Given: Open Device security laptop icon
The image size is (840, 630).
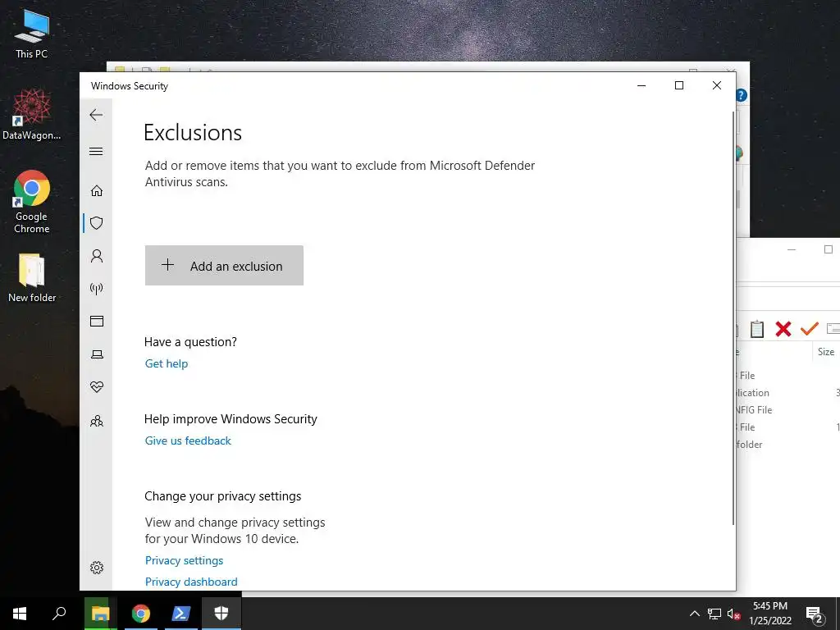Looking at the screenshot, I should coord(97,354).
